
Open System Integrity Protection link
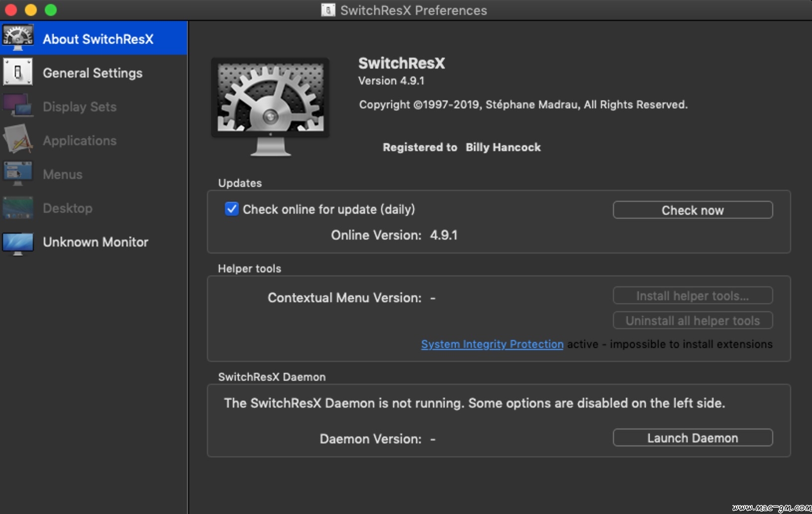pos(492,344)
